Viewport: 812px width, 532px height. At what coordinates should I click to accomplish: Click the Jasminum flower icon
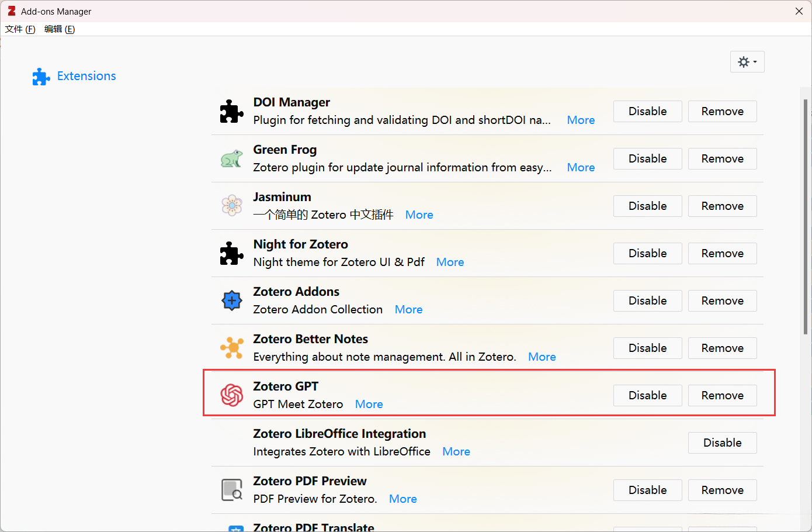[231, 206]
